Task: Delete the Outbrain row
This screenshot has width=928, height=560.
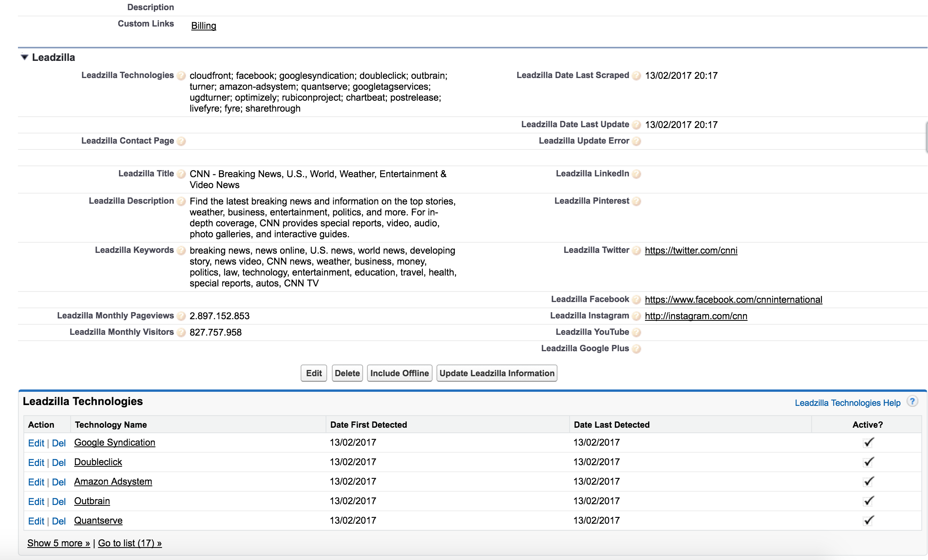Action: (x=59, y=502)
